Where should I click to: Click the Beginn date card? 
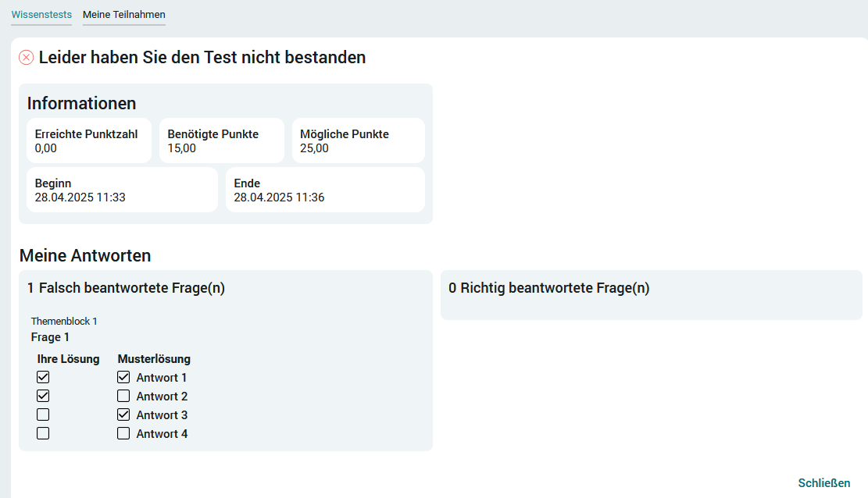(123, 190)
